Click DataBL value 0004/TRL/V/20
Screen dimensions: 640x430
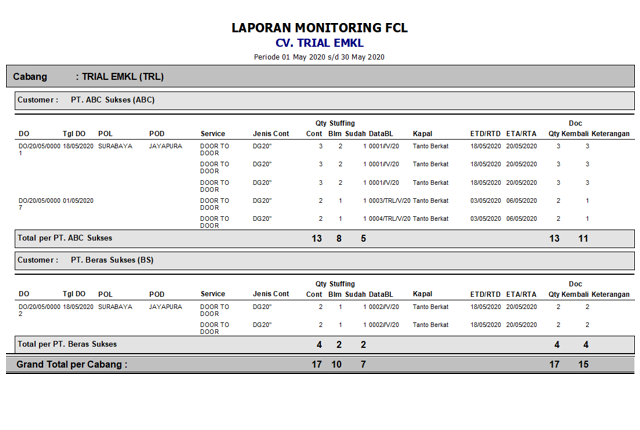pos(390,219)
